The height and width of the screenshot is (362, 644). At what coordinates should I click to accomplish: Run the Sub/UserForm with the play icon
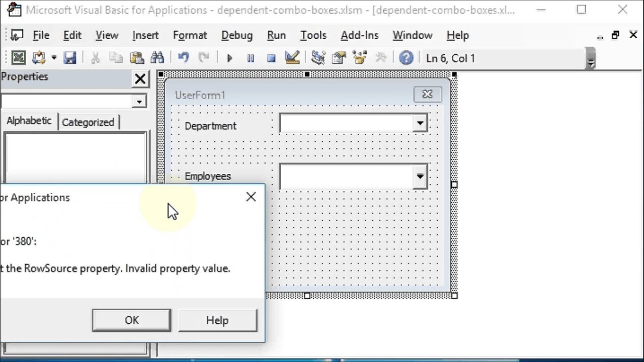click(x=229, y=58)
